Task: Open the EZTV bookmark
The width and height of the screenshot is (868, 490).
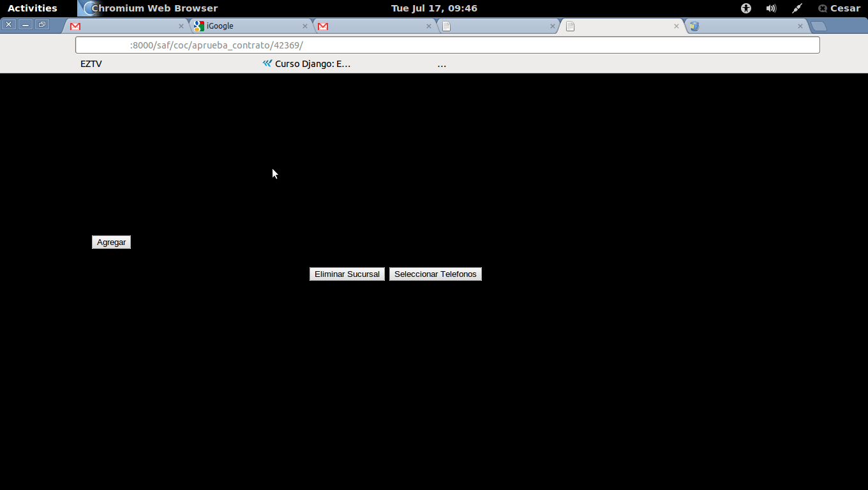Action: click(x=91, y=64)
